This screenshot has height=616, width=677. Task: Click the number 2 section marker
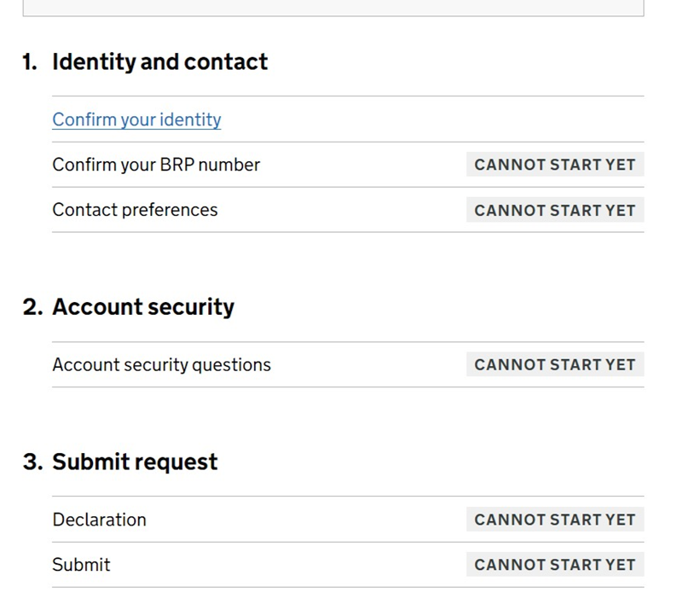[32, 307]
